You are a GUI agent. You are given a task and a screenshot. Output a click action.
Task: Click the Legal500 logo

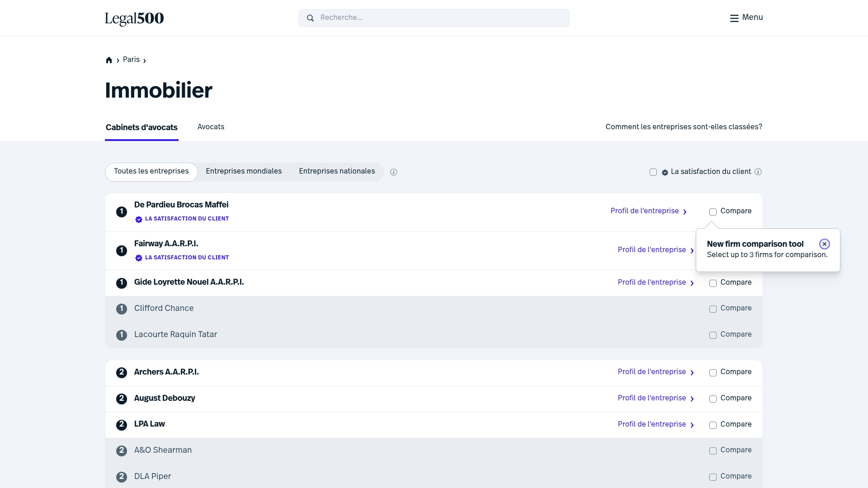(x=134, y=19)
